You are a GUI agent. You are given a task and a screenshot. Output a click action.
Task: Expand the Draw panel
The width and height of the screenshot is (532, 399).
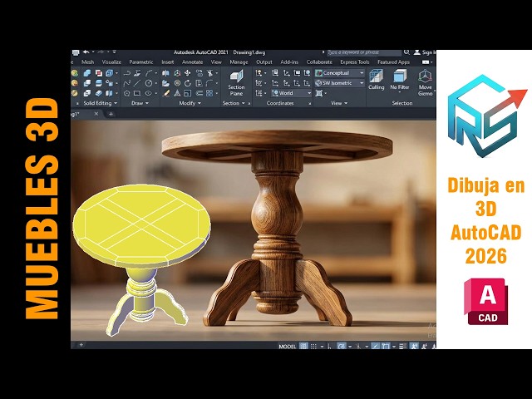click(140, 103)
